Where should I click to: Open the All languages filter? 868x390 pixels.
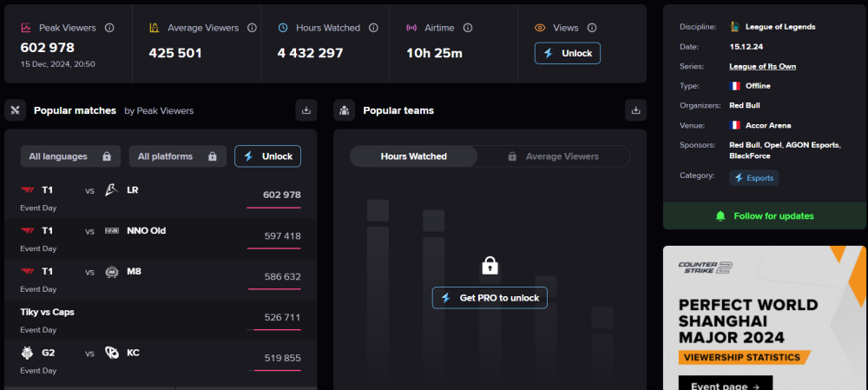[69, 156]
